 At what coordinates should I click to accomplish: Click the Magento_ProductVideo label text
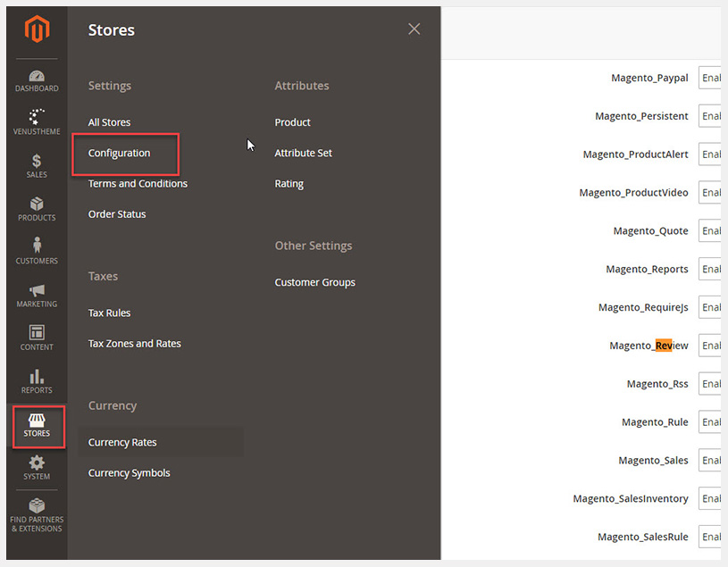coord(633,193)
